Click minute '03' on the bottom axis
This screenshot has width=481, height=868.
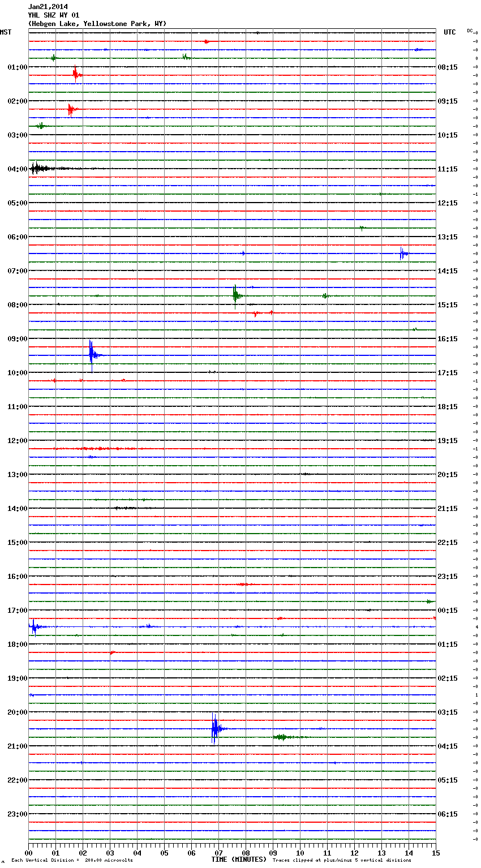coord(110,853)
